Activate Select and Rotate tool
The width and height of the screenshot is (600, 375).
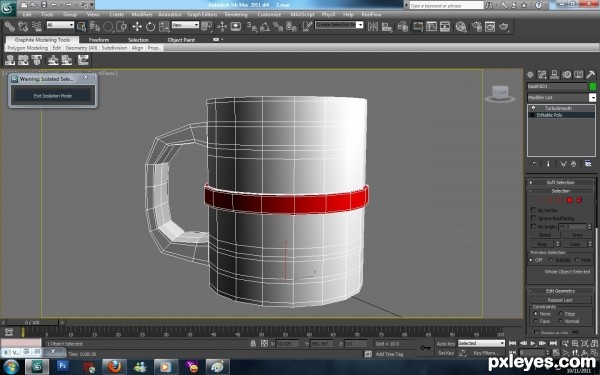click(150, 26)
